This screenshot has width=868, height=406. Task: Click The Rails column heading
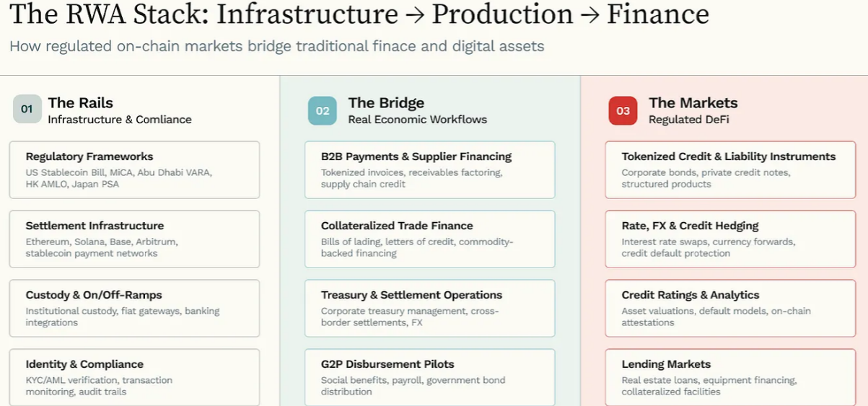pos(81,102)
